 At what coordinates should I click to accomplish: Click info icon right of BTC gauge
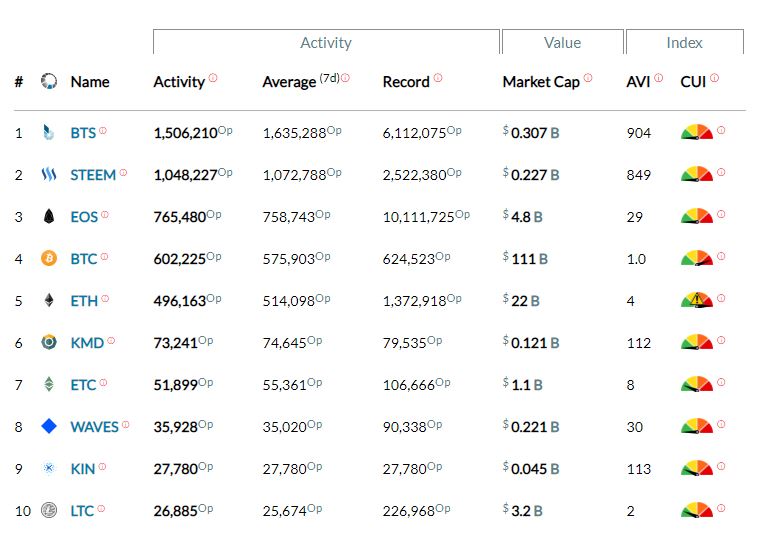tap(721, 256)
